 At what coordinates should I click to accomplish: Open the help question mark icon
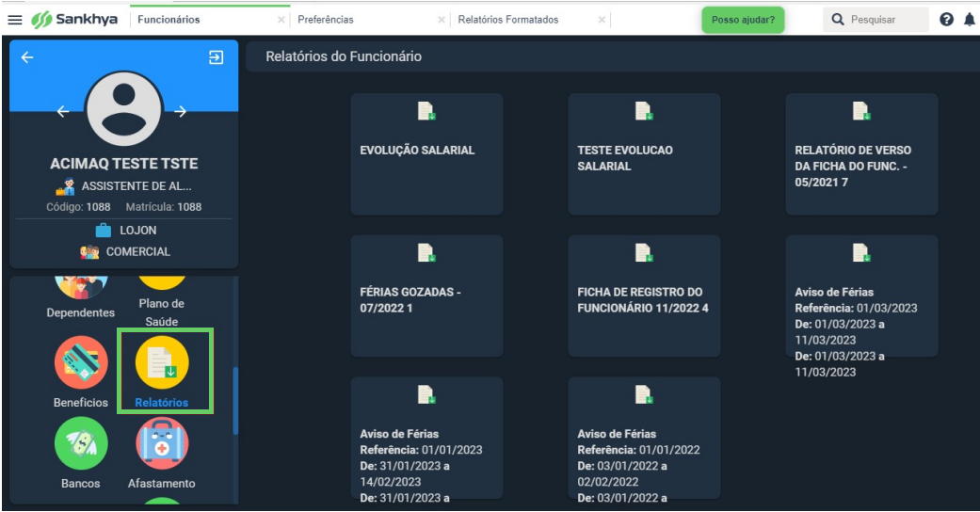[x=946, y=20]
